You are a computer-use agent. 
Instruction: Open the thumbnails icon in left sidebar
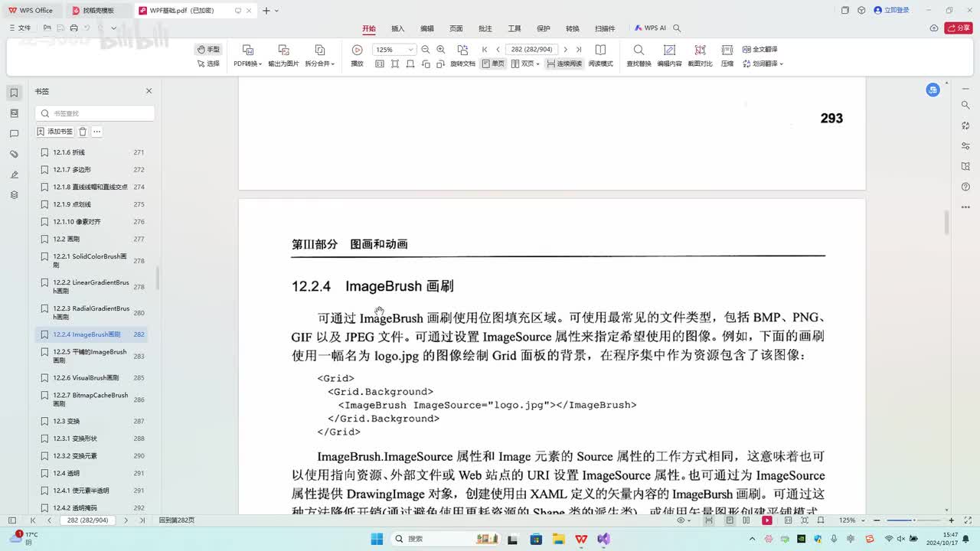pos(14,113)
